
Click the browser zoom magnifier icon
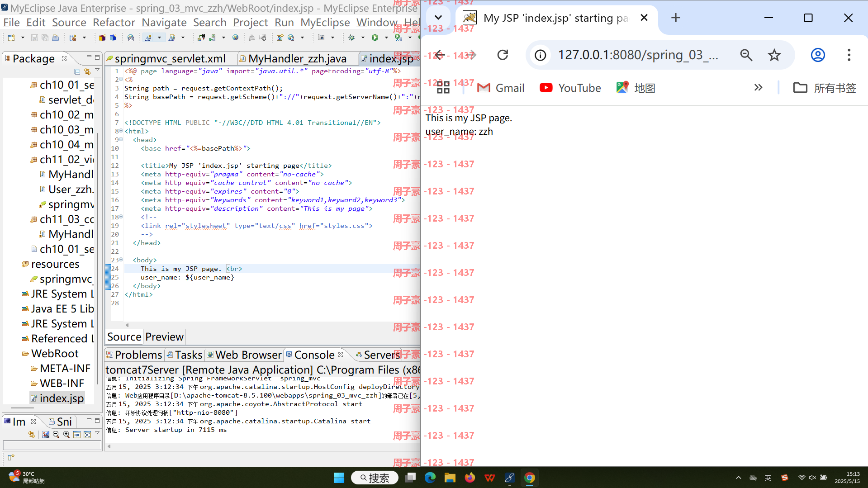point(746,55)
